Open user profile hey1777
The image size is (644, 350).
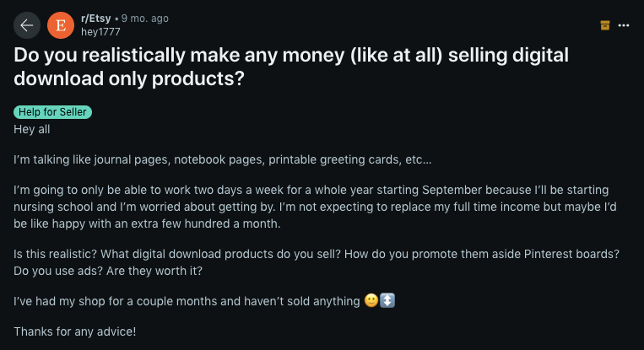pyautogui.click(x=100, y=31)
